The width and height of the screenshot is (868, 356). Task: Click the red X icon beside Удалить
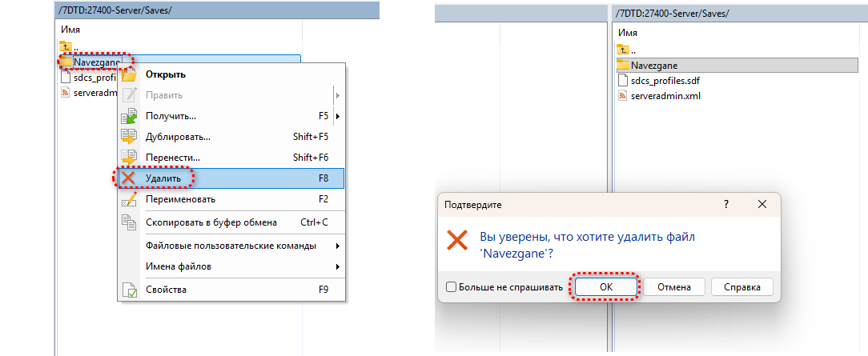tap(128, 178)
